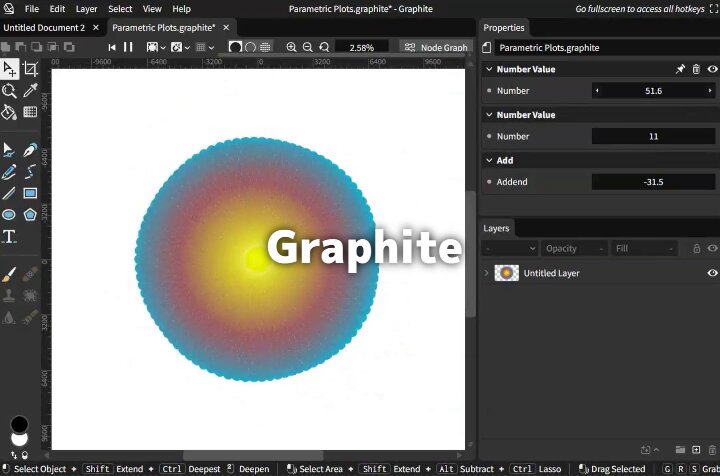Click the Graphite logo icon in menu bar
This screenshot has width=720, height=476.
coord(9,9)
